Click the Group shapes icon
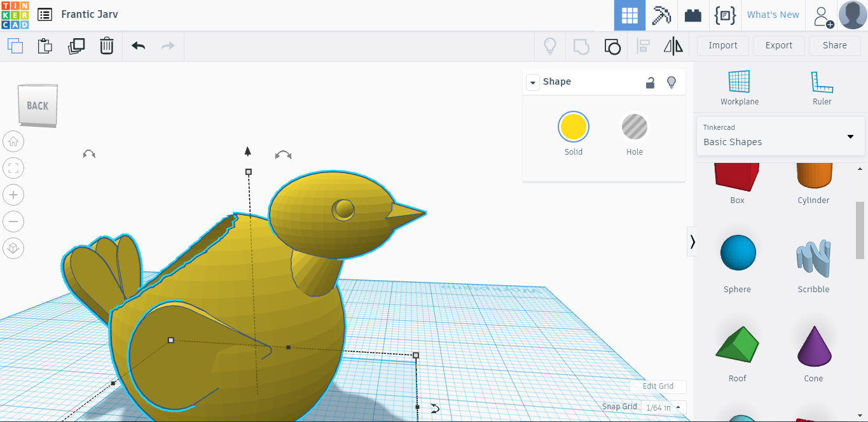This screenshot has height=422, width=868. coord(581,46)
